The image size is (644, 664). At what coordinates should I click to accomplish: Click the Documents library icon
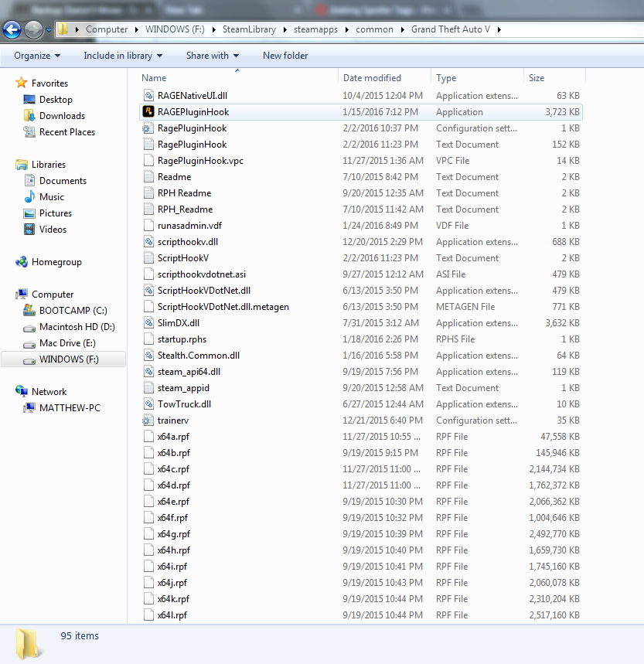click(29, 180)
